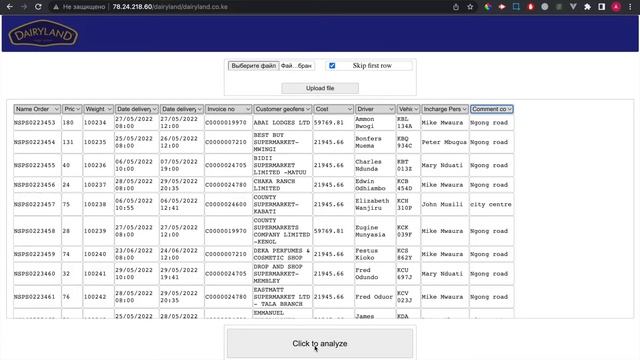Open the Comment co column dropdown
This screenshot has width=640, height=360.
(x=492, y=109)
